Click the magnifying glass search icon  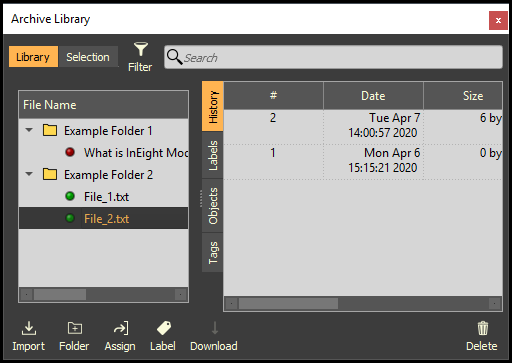click(x=174, y=57)
